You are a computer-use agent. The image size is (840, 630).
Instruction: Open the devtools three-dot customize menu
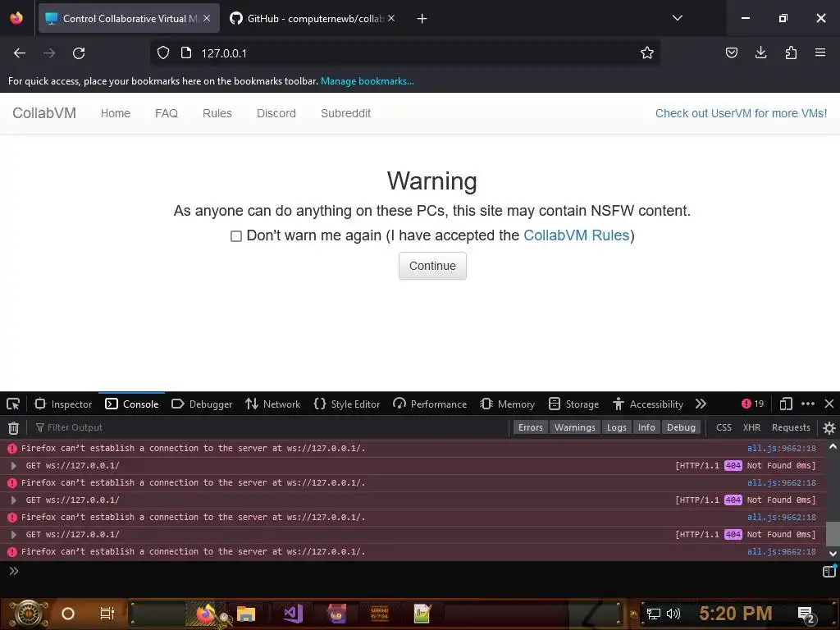(x=808, y=404)
